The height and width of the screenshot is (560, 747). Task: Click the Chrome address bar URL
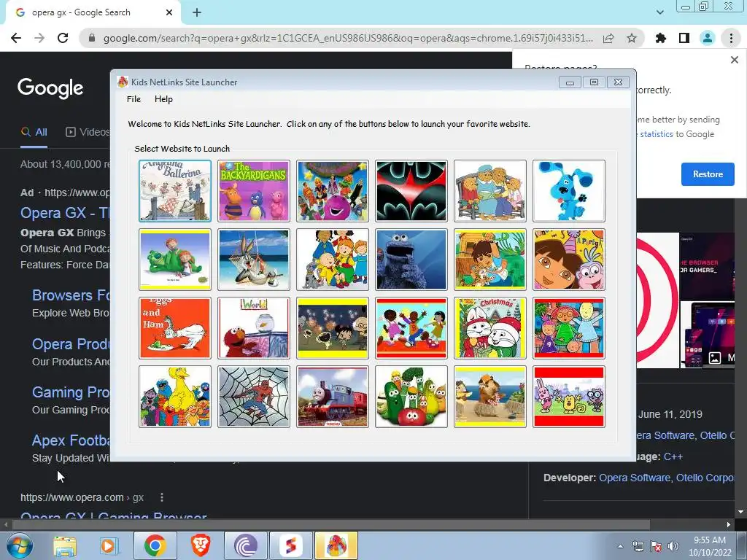pos(348,38)
